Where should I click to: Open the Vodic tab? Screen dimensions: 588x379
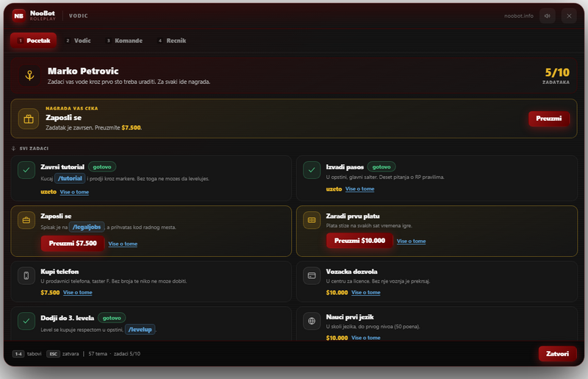79,40
